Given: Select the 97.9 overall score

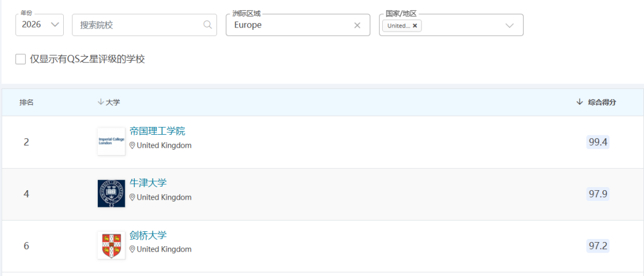Looking at the screenshot, I should point(598,194).
